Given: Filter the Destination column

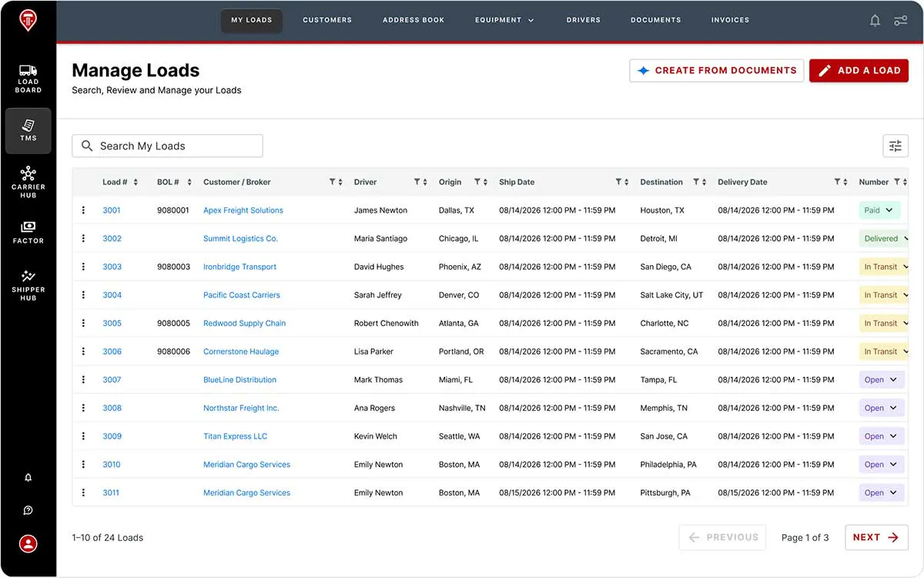Looking at the screenshot, I should click(x=696, y=182).
